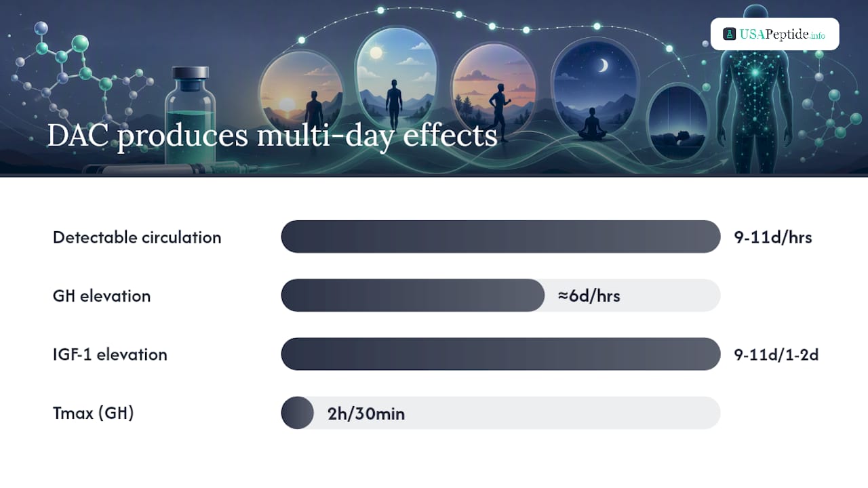
Task: Click the 'Detectable circulation' label
Action: [137, 237]
